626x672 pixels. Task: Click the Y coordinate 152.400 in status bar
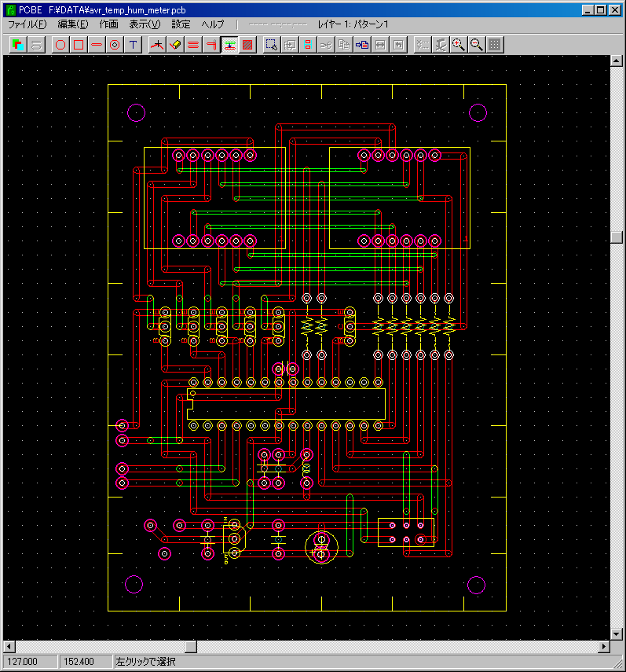click(x=79, y=662)
